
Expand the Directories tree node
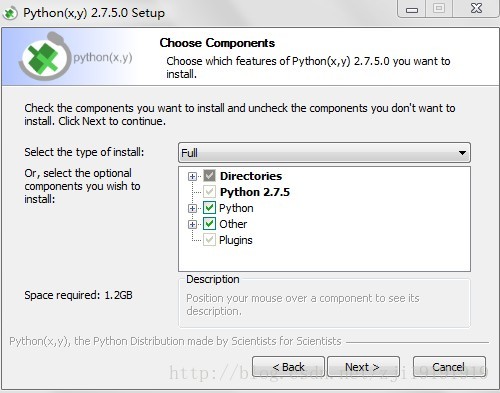pyautogui.click(x=192, y=176)
